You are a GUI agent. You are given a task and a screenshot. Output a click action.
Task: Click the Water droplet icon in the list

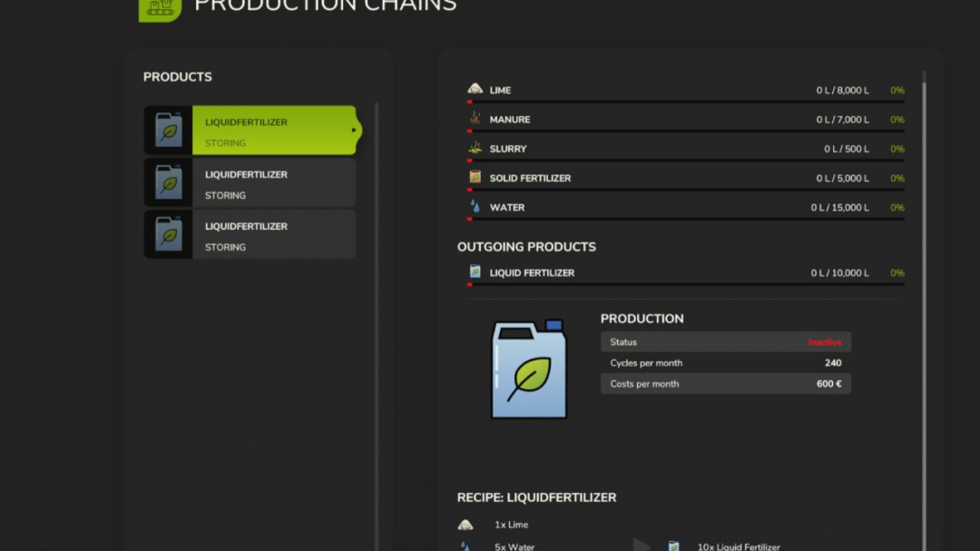click(x=474, y=207)
